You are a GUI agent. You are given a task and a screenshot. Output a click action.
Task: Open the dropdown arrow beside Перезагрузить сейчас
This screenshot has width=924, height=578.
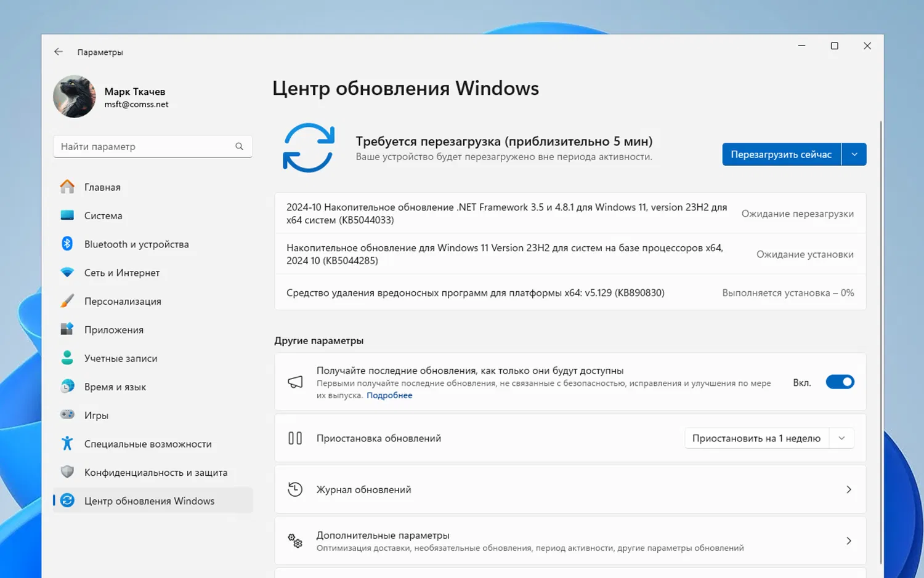pos(854,154)
